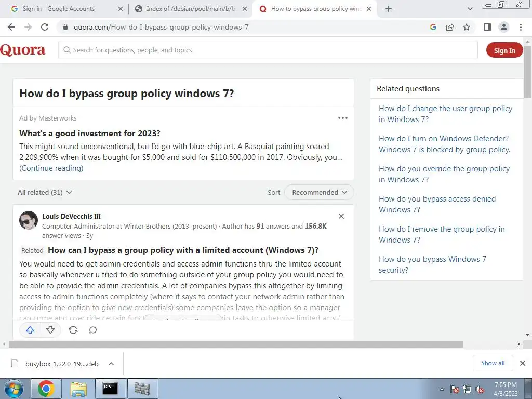The height and width of the screenshot is (399, 532).
Task: Click the reshare icon on the answer
Action: click(x=73, y=330)
